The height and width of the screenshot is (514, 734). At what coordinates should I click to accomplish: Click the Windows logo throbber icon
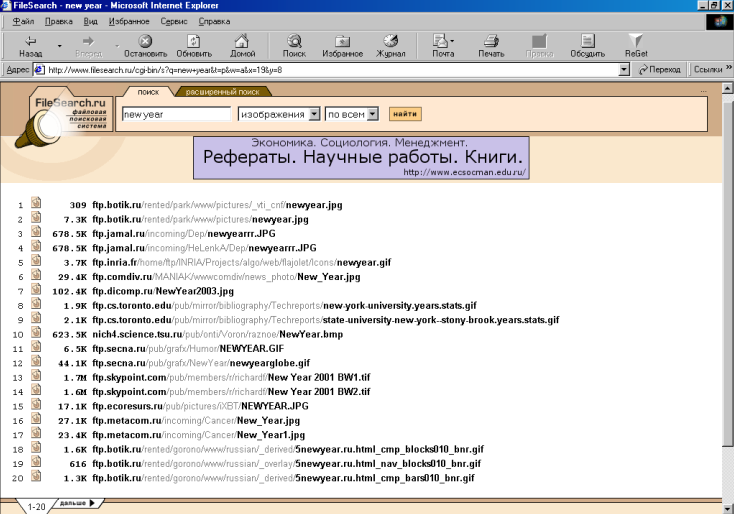tap(719, 22)
